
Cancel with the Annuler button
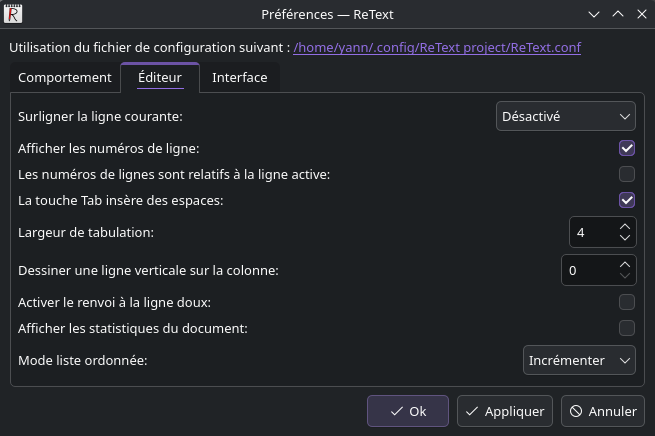[602, 411]
